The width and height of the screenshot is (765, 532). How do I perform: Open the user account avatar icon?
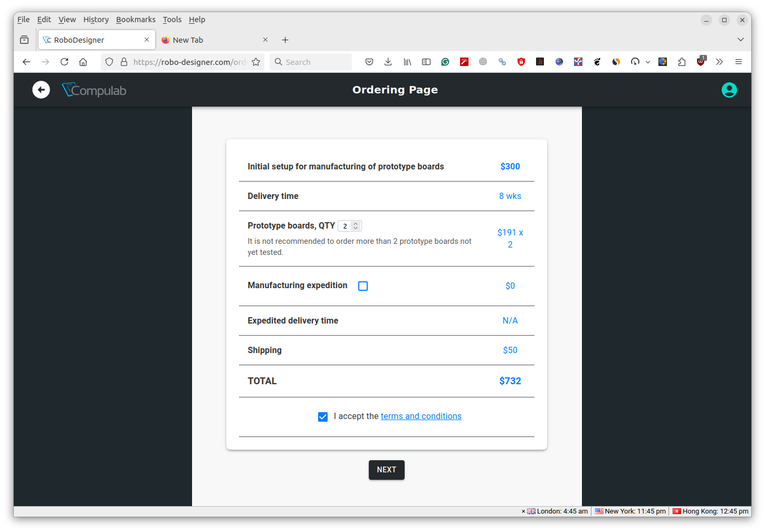click(729, 90)
